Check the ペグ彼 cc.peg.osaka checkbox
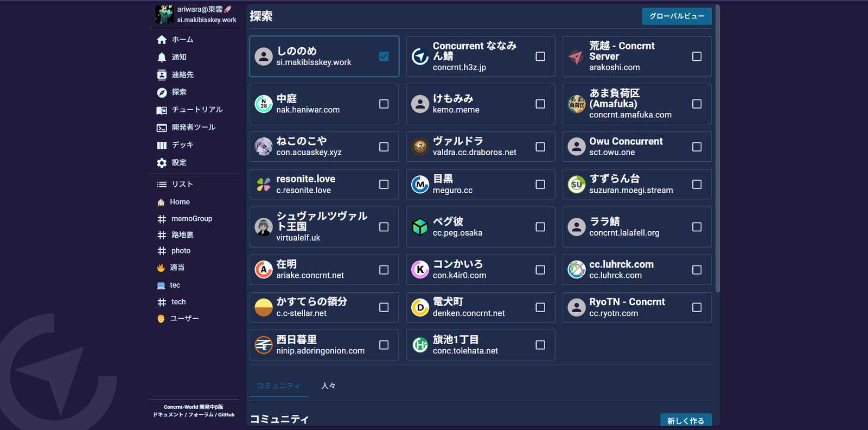 point(540,227)
